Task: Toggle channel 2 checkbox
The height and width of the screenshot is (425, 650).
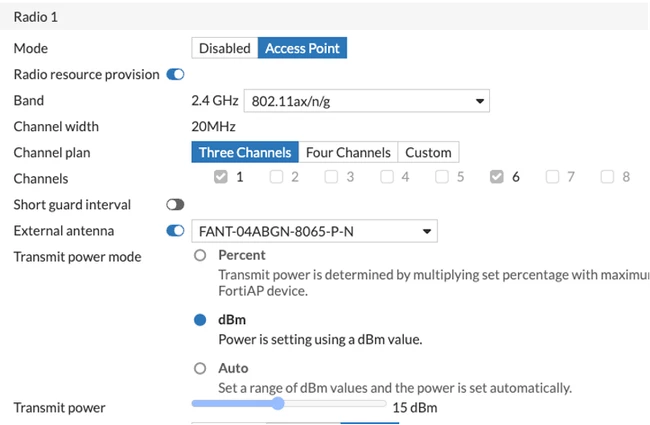Action: pos(276,177)
